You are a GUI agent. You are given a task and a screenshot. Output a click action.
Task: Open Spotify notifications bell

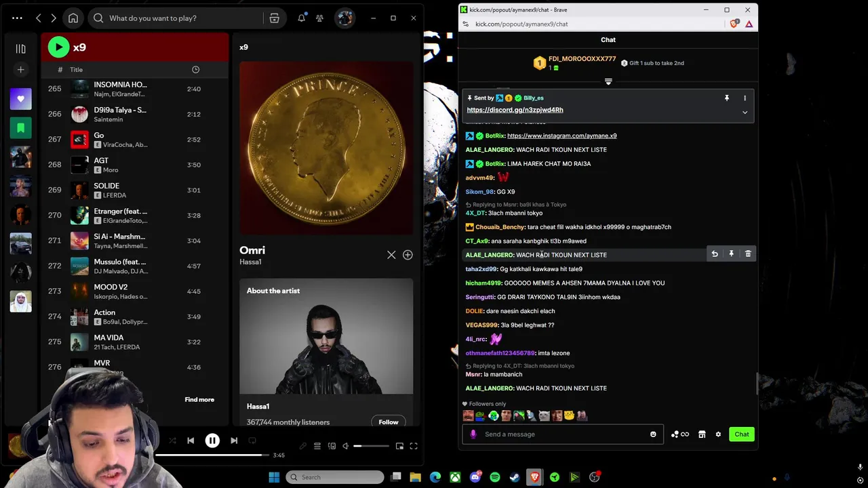point(301,18)
